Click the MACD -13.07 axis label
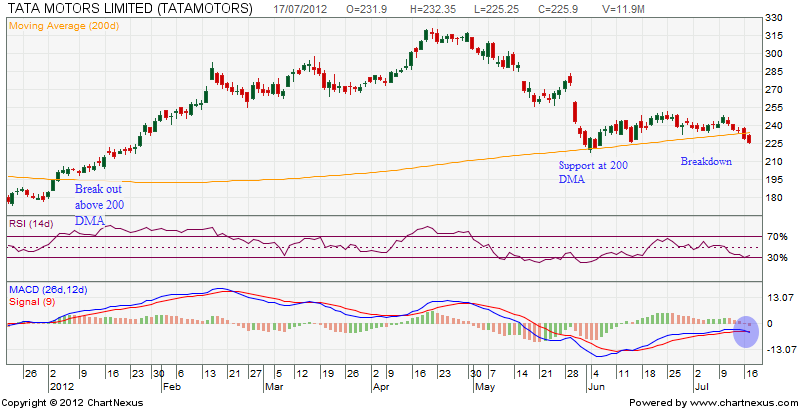This screenshot has width=800, height=409. point(781,350)
